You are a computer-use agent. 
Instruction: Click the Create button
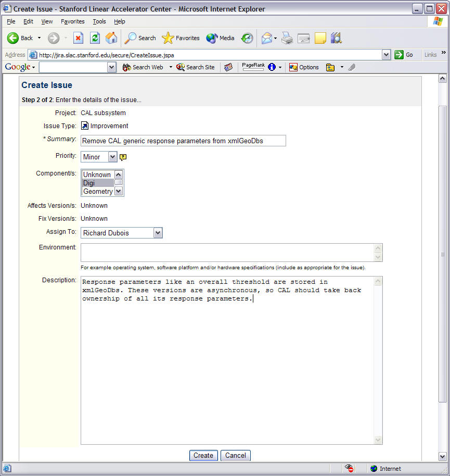(x=203, y=455)
